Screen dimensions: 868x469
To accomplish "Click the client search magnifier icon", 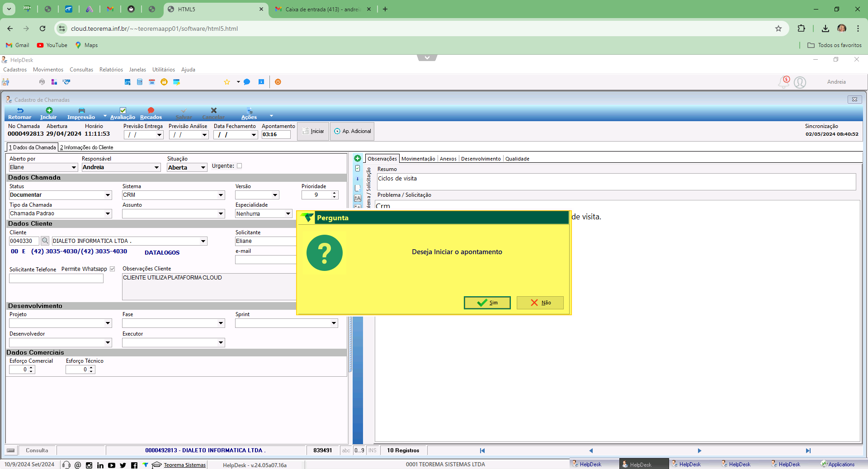I will [45, 241].
